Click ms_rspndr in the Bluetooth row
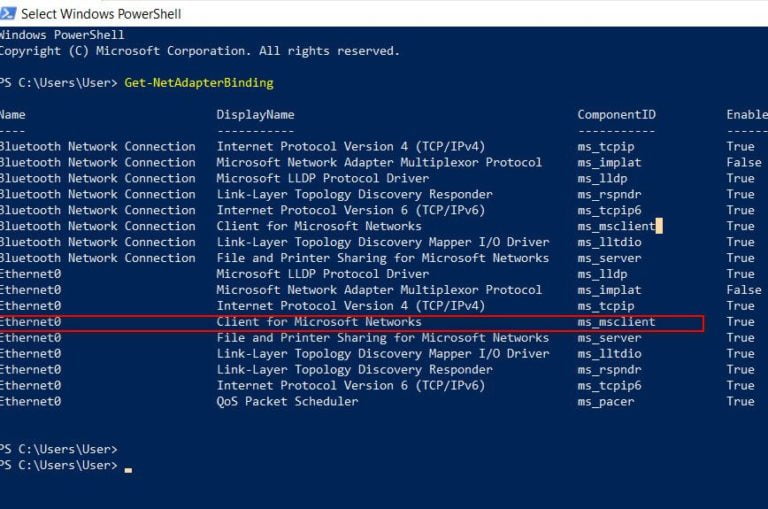The image size is (768, 509). click(609, 194)
